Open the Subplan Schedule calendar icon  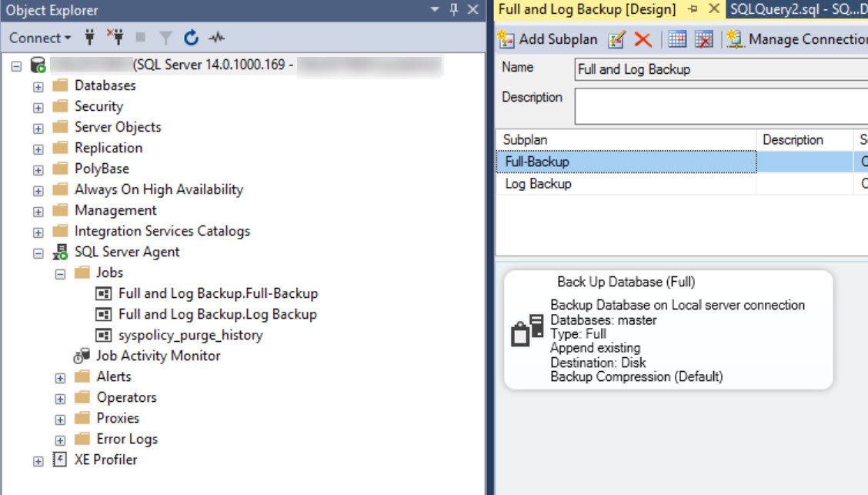point(677,39)
